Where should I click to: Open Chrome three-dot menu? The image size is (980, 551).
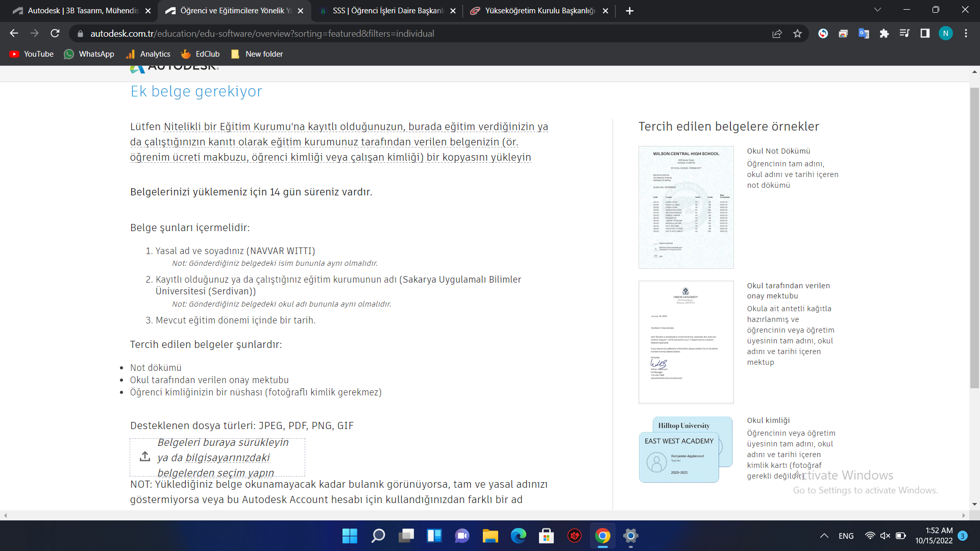[966, 34]
